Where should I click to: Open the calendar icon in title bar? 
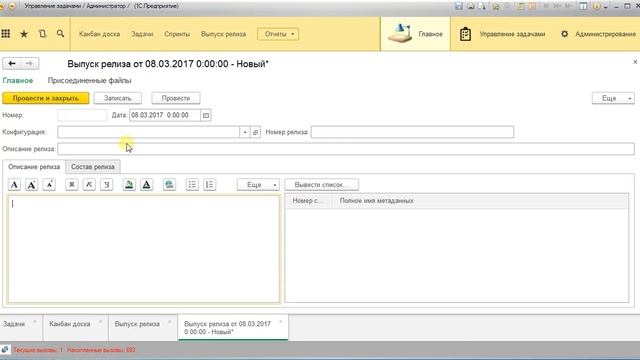point(532,6)
